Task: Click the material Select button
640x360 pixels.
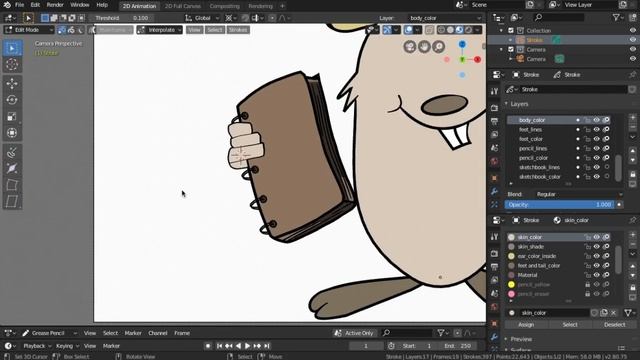Action: [570, 324]
